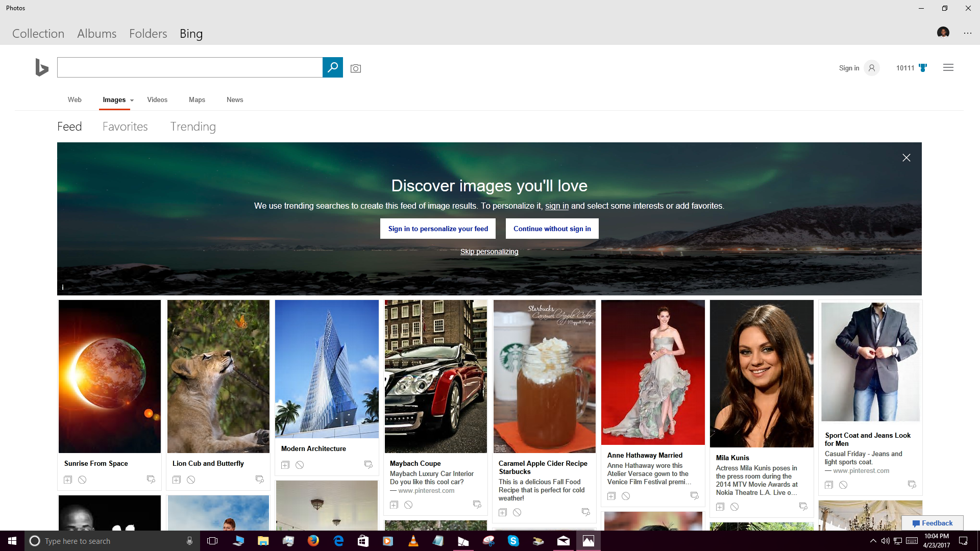The image size is (980, 551).
Task: Click the Anne Hathaway Married title
Action: click(645, 456)
